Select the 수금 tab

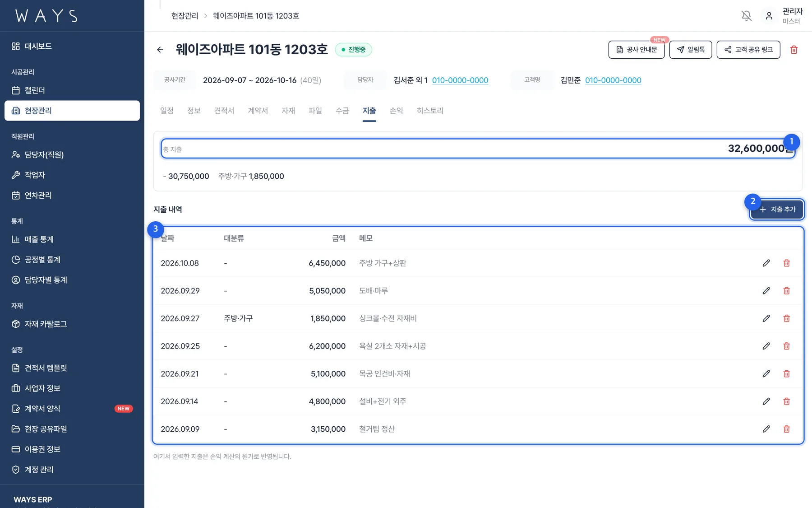pyautogui.click(x=342, y=111)
